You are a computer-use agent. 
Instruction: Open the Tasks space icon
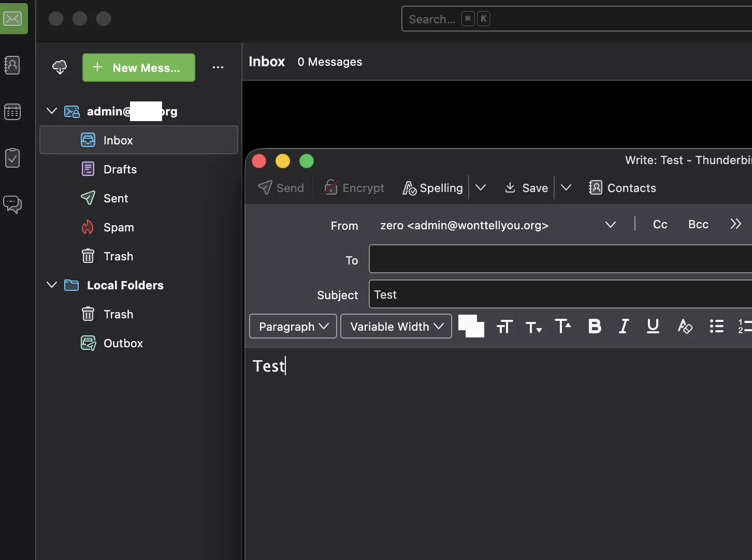pos(12,158)
